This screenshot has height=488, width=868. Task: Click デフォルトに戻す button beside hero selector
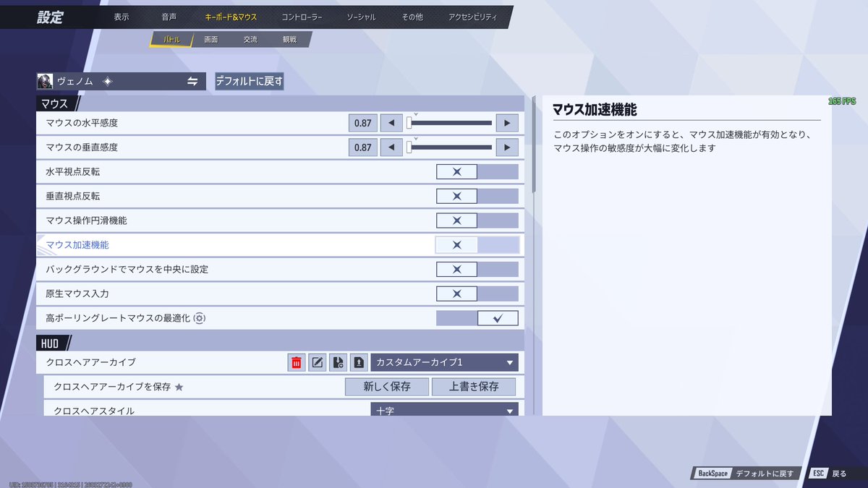(249, 82)
